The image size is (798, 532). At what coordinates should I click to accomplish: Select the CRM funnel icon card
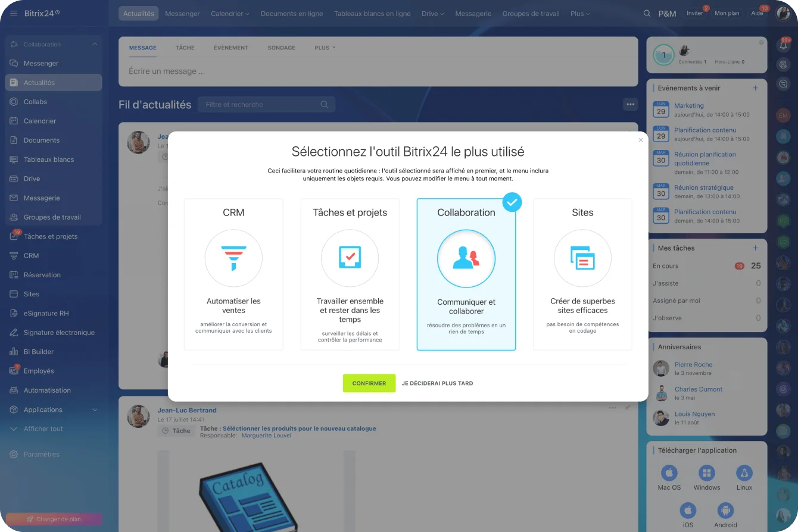click(x=233, y=258)
